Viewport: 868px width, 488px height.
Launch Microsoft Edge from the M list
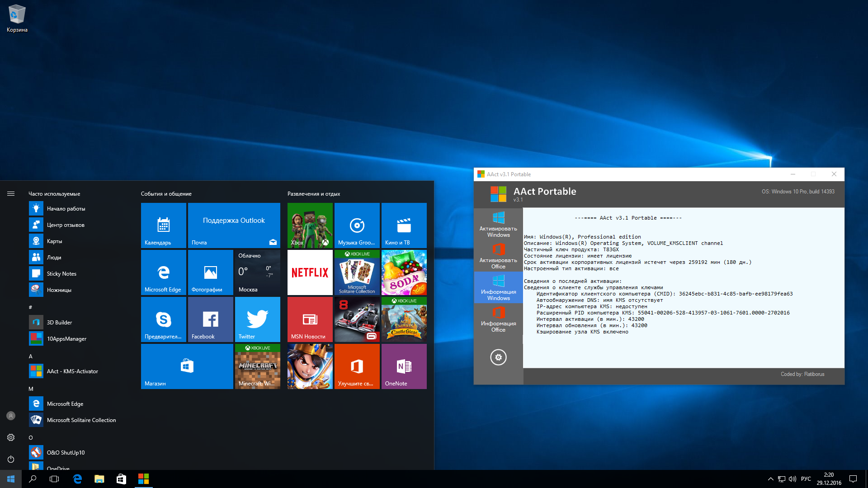point(77,404)
